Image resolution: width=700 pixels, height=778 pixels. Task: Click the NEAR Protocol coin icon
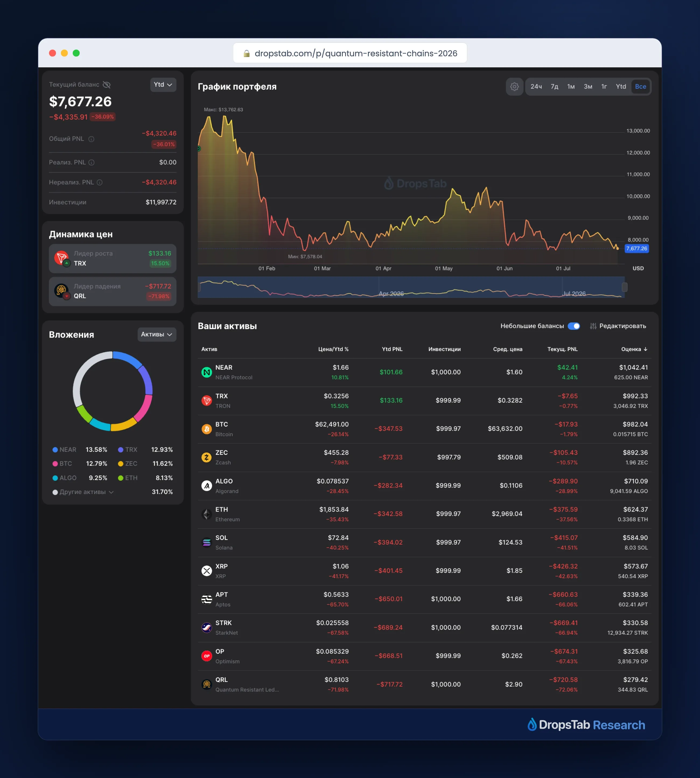click(206, 373)
